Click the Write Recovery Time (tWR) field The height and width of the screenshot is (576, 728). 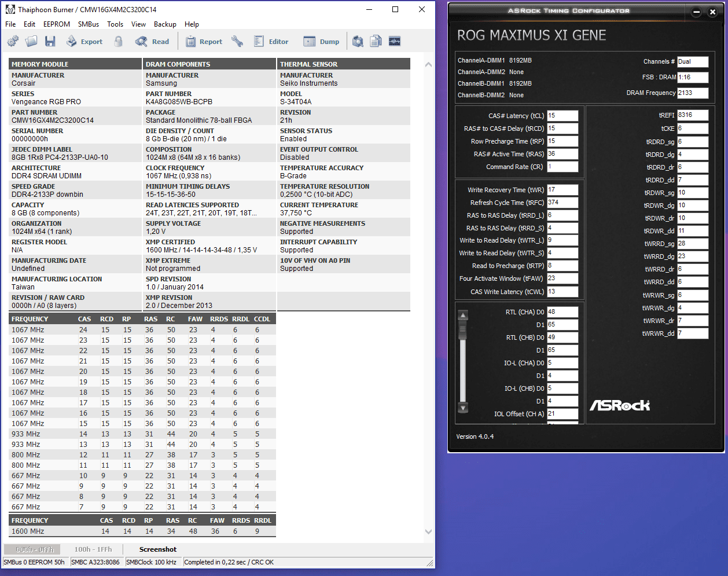(562, 190)
